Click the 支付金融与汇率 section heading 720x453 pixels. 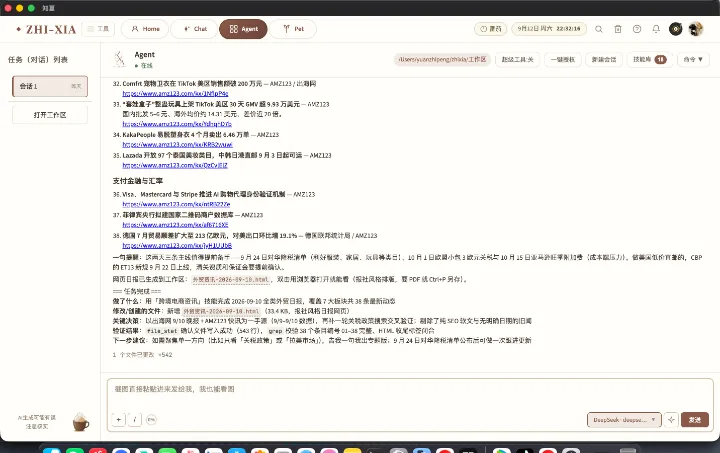138,181
